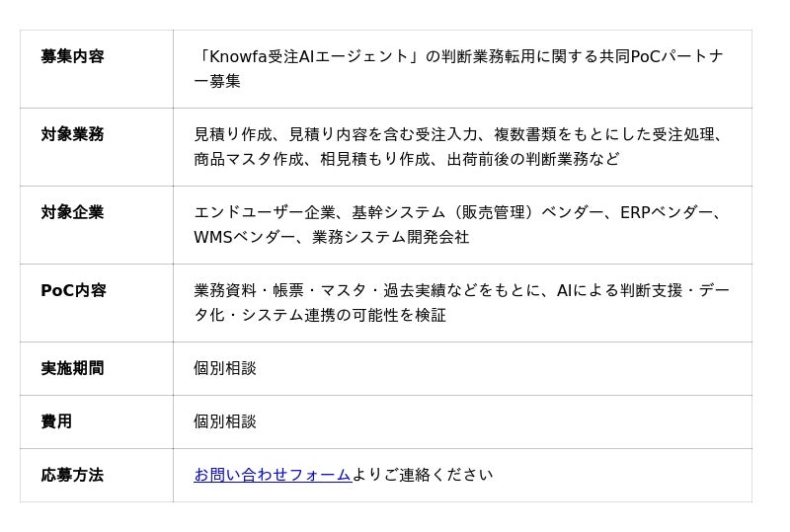Click the ー募集 second line text

coord(217,81)
